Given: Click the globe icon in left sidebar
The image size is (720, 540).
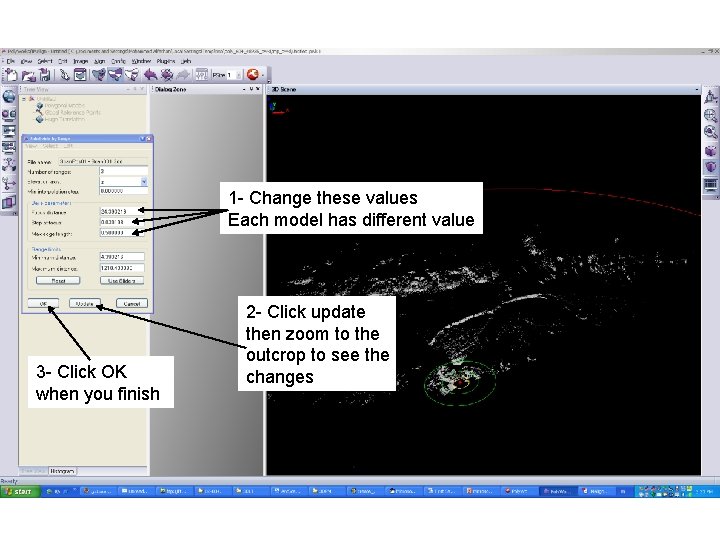Looking at the screenshot, I should coord(9,97).
